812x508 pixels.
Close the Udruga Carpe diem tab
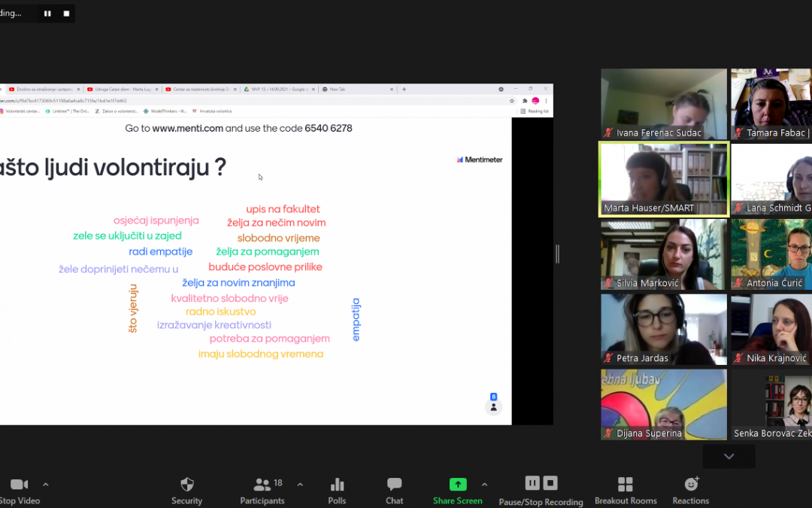[156, 89]
